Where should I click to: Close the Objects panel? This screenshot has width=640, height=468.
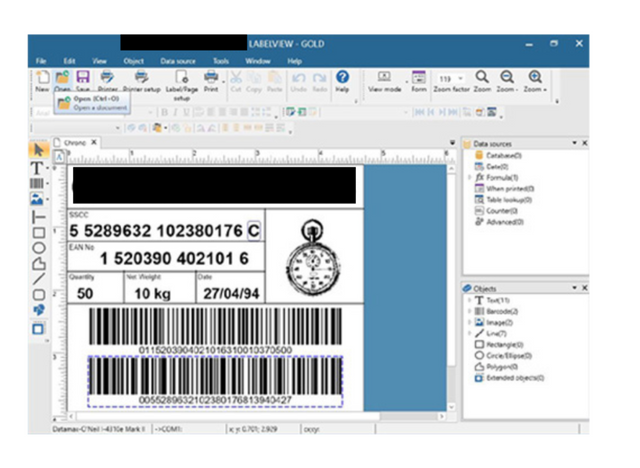click(584, 288)
